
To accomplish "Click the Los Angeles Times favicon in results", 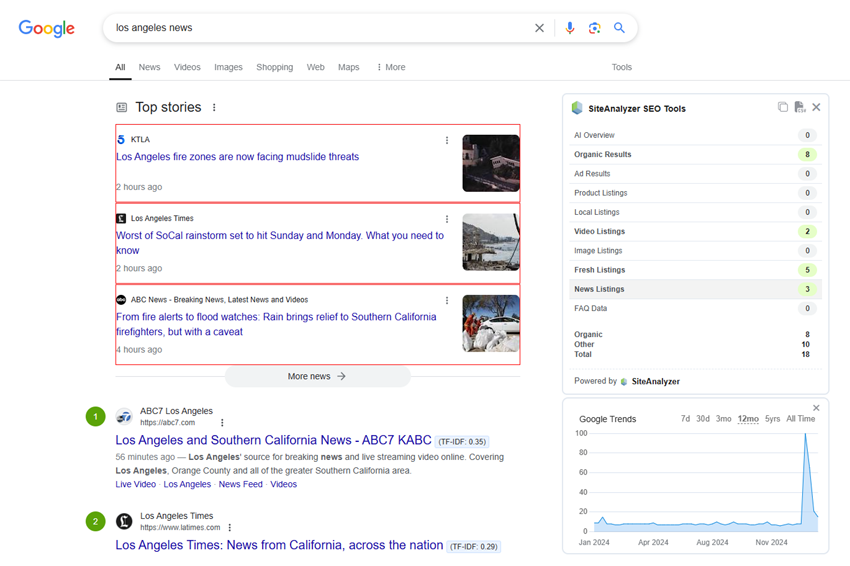I will (x=124, y=522).
